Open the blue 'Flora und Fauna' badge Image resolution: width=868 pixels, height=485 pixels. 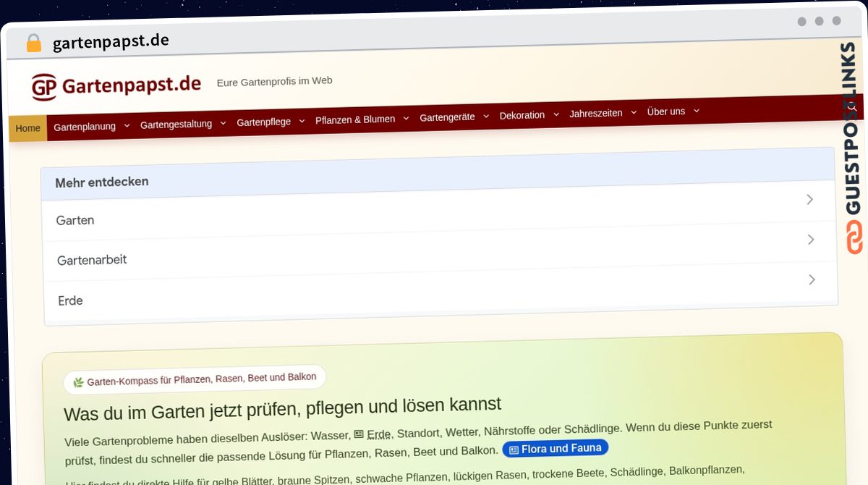[x=556, y=449]
